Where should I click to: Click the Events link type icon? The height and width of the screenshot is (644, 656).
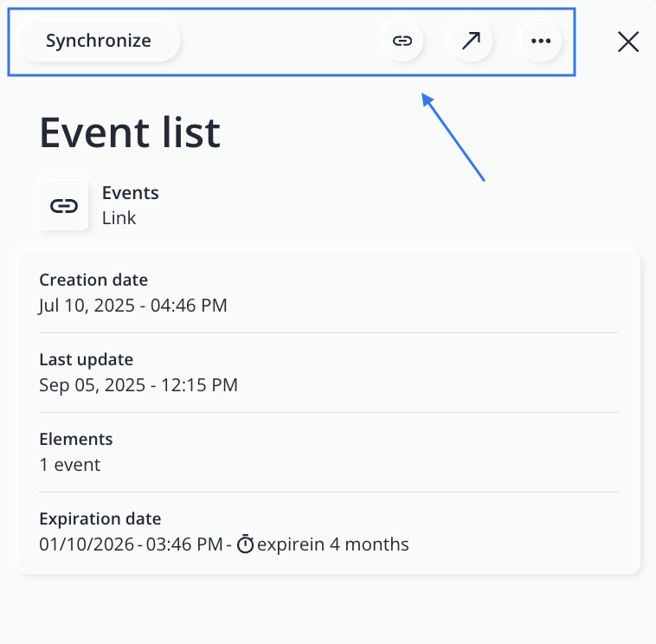tap(64, 205)
